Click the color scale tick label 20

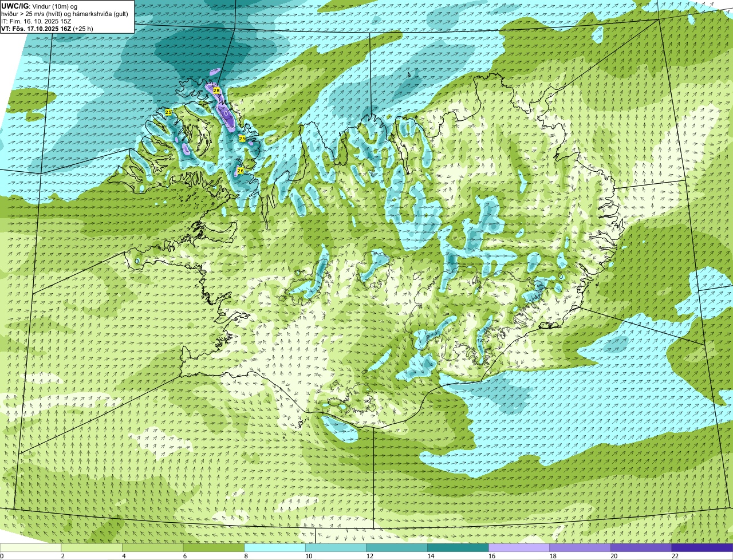614,555
